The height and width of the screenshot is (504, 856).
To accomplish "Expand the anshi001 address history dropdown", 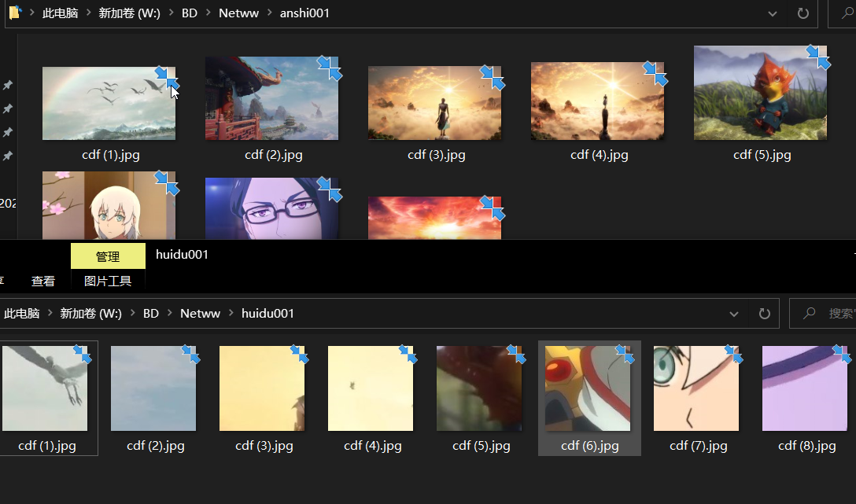I will [x=772, y=13].
